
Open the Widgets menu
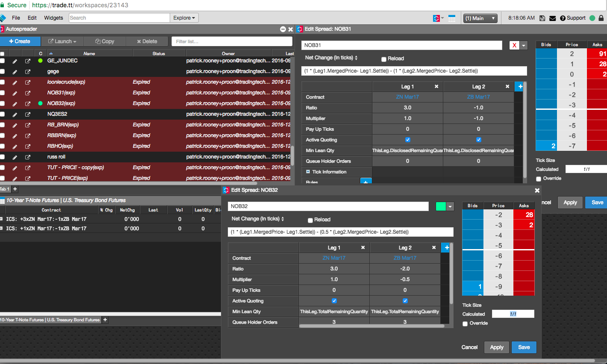tap(53, 18)
